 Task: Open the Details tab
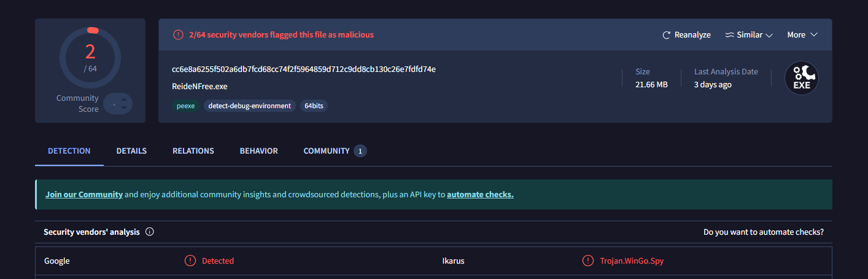(x=131, y=151)
